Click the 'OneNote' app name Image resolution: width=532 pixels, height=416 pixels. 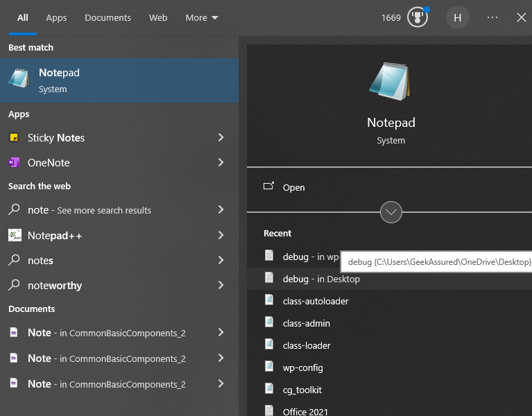(x=49, y=163)
